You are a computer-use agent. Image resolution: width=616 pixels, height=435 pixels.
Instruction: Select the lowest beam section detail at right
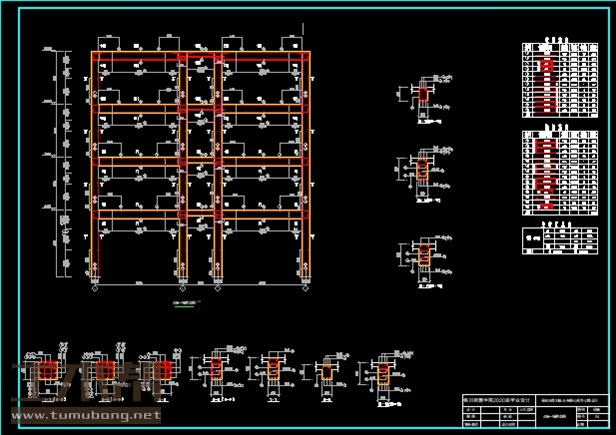click(x=423, y=255)
